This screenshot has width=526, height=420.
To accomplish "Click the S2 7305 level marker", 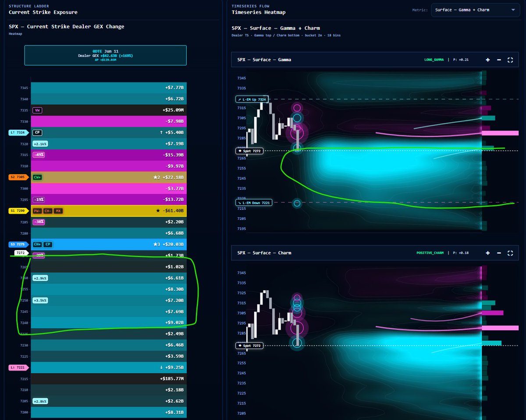I will tap(19, 177).
